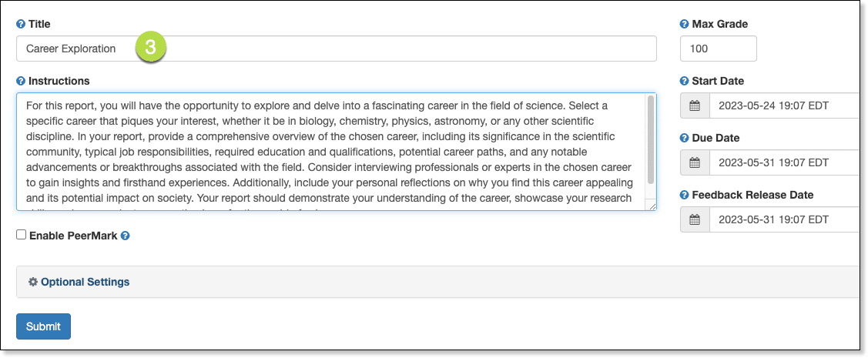Click the Instructions text area scrollbar
Image resolution: width=868 pixels, height=358 pixels.
pos(652,139)
